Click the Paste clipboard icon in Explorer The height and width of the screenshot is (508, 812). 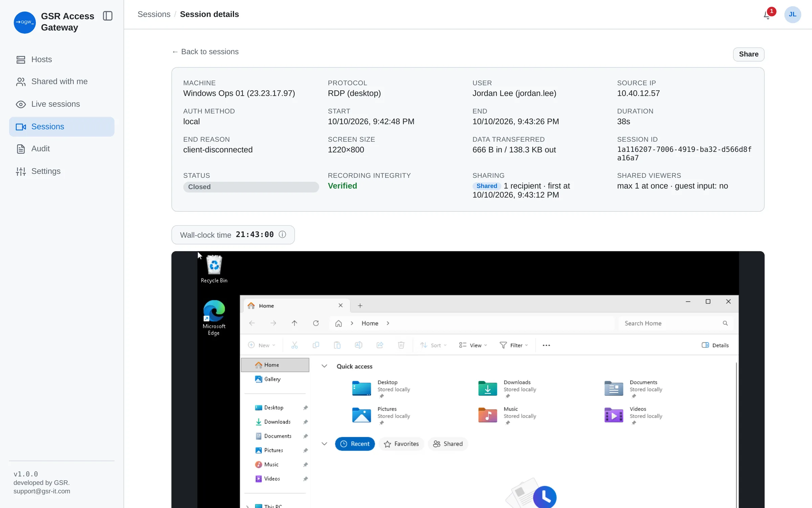(x=337, y=345)
